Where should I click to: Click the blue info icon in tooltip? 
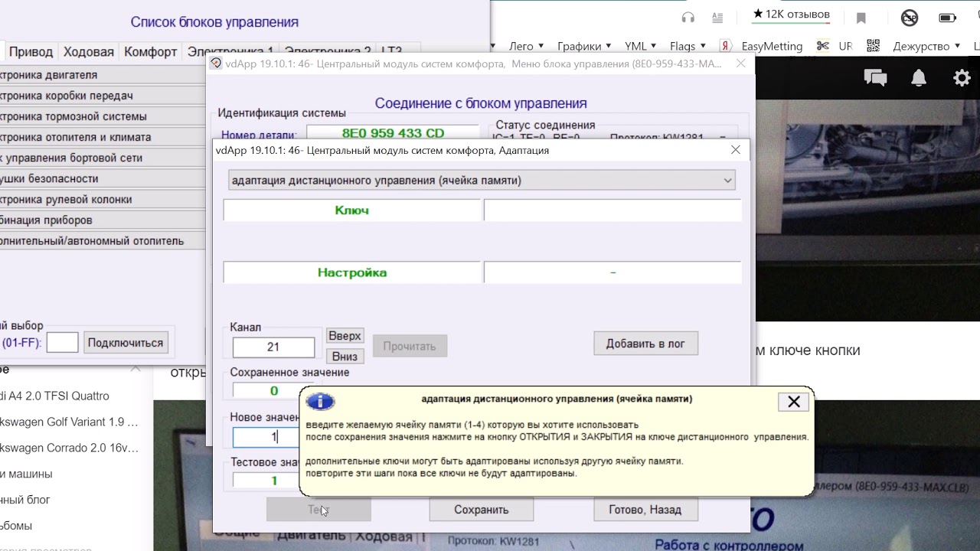point(321,402)
